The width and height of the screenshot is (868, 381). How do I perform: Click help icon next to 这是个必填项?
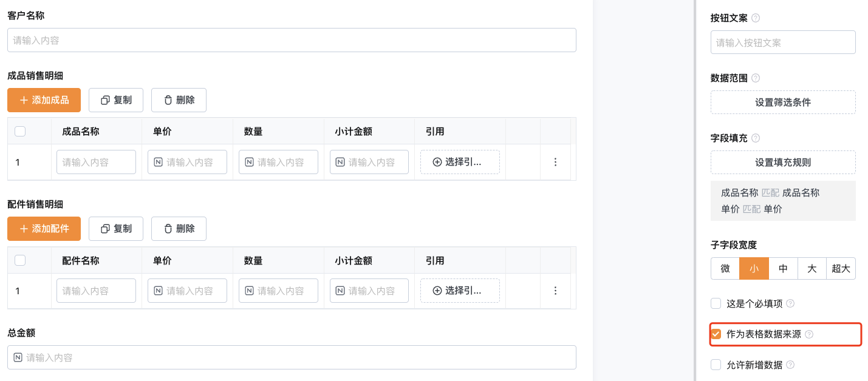(790, 303)
